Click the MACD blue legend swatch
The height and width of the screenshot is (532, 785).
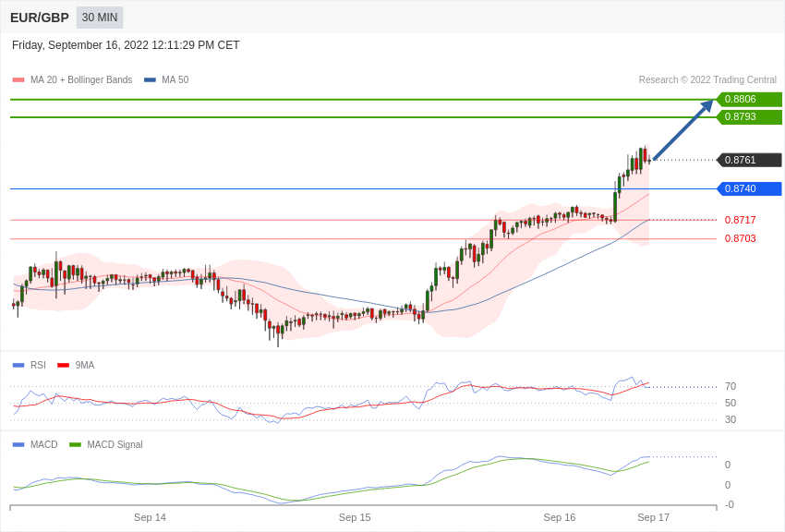tap(18, 444)
